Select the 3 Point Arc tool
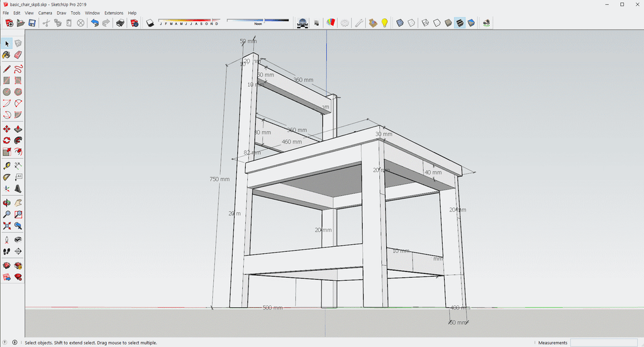The image size is (644, 347). pyautogui.click(x=6, y=115)
